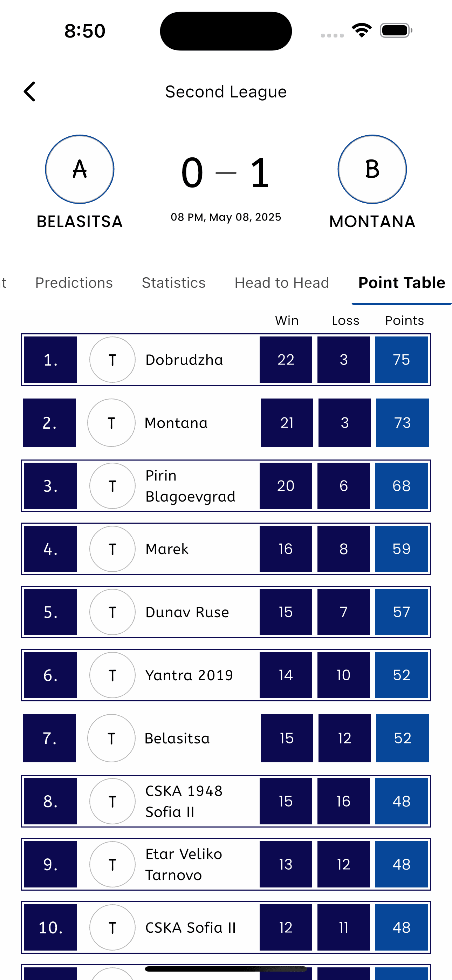This screenshot has width=452, height=980.
Task: Tap Pirin Blagoevgrad's team logo circle
Action: coord(112,486)
